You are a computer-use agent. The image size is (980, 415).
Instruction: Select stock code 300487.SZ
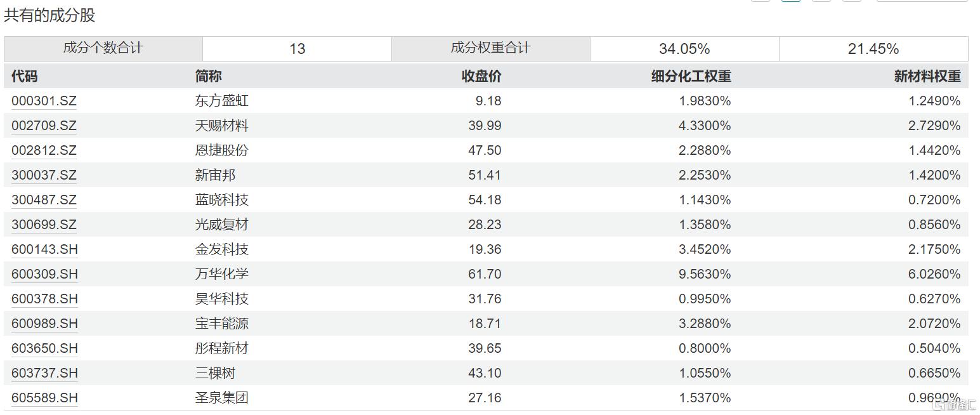[44, 200]
